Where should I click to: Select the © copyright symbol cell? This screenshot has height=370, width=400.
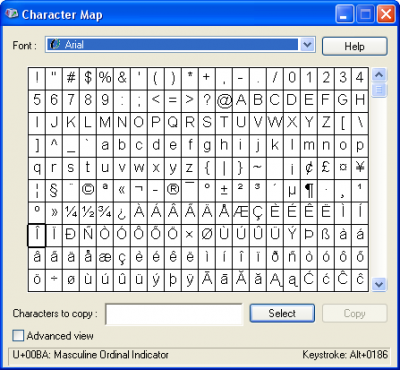(x=88, y=190)
